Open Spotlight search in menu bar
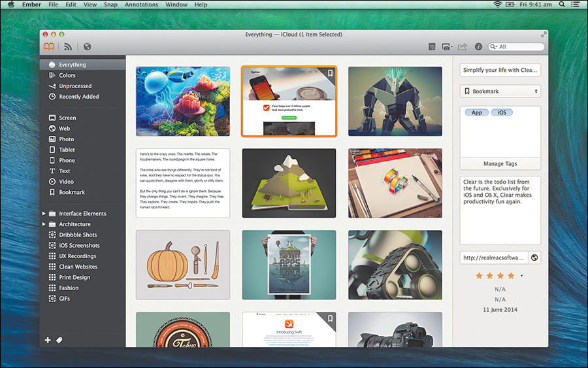Image resolution: width=588 pixels, height=368 pixels. tap(562, 5)
